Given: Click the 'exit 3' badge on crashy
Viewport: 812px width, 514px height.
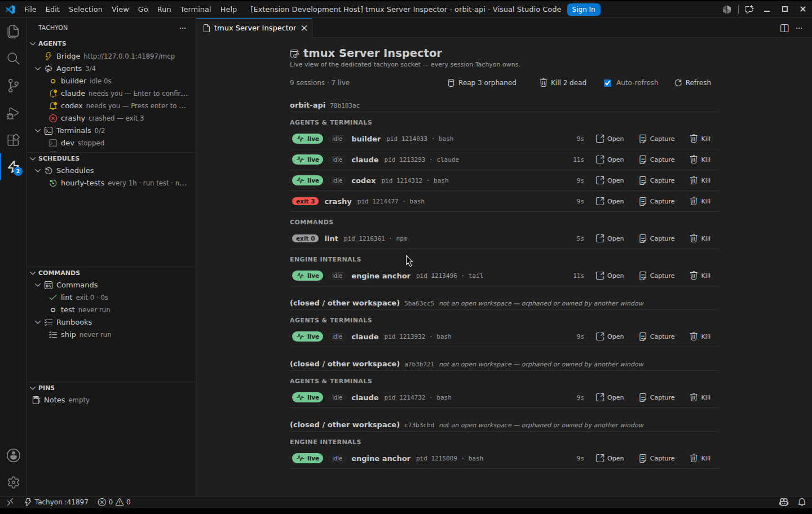Looking at the screenshot, I should [x=305, y=201].
